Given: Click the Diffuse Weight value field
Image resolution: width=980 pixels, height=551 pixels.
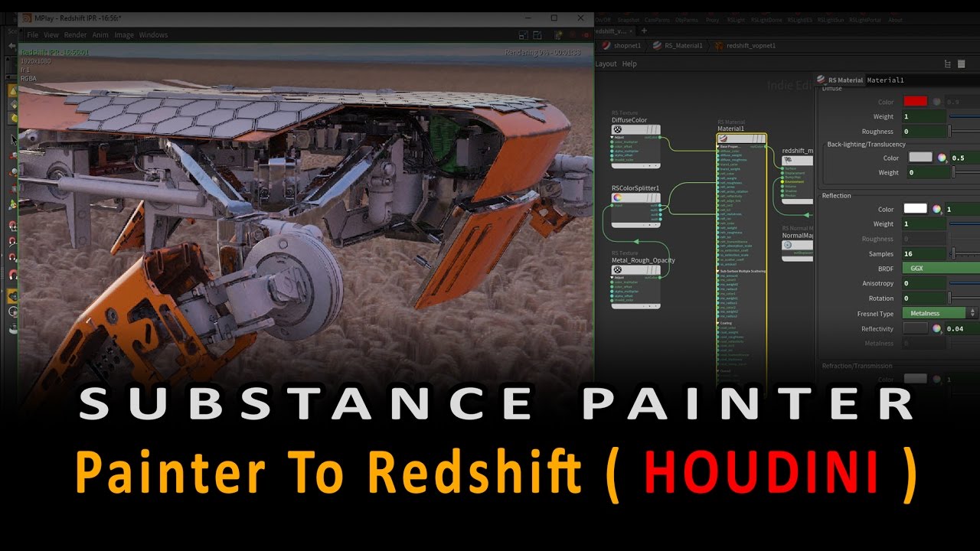Looking at the screenshot, I should click(x=924, y=116).
